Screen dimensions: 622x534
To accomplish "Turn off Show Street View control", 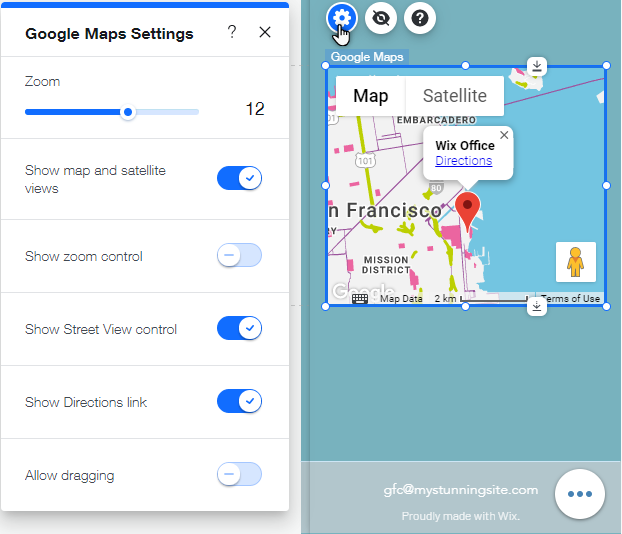I will [x=239, y=328].
